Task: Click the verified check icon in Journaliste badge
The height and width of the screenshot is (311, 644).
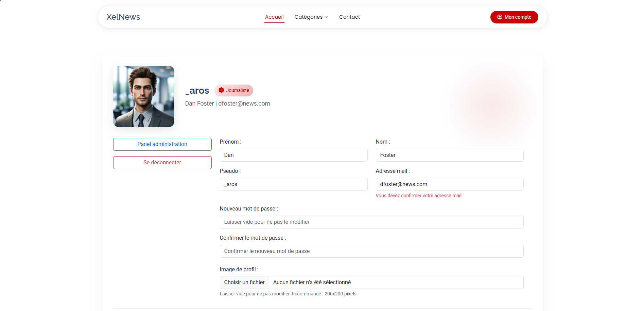Action: click(221, 90)
